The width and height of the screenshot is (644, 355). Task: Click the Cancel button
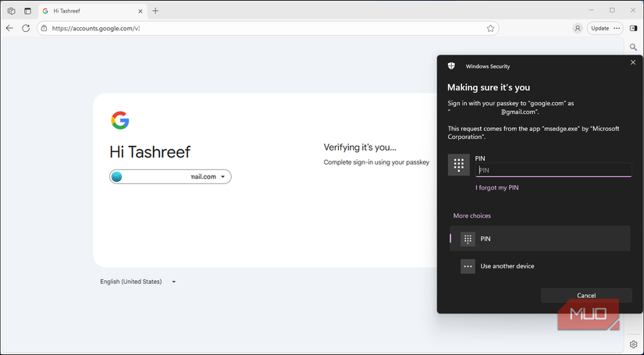(x=586, y=296)
